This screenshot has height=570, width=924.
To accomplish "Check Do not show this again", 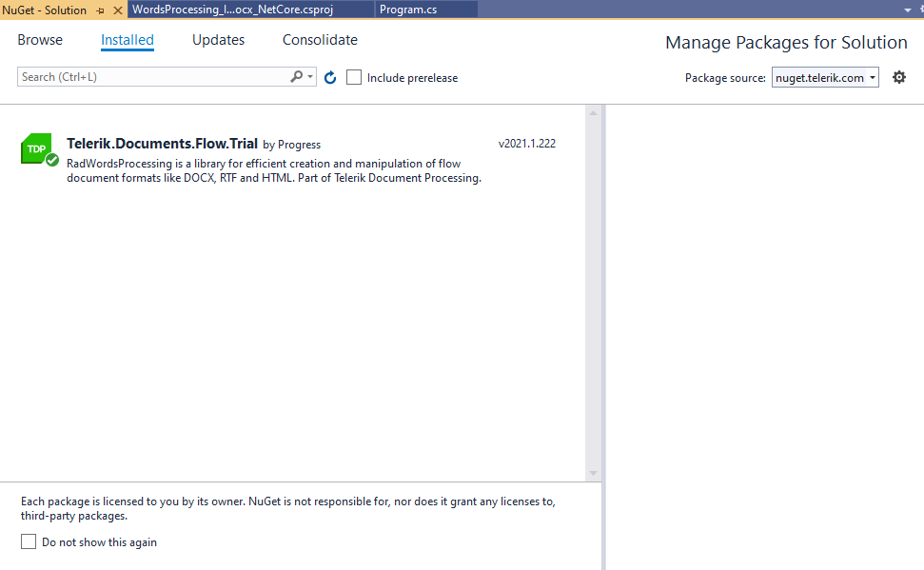I will click(29, 542).
